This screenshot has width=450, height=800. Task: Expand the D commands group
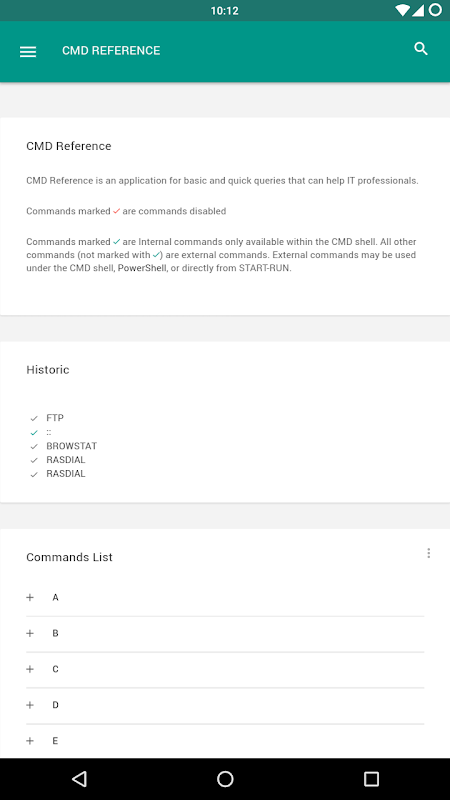pos(225,705)
